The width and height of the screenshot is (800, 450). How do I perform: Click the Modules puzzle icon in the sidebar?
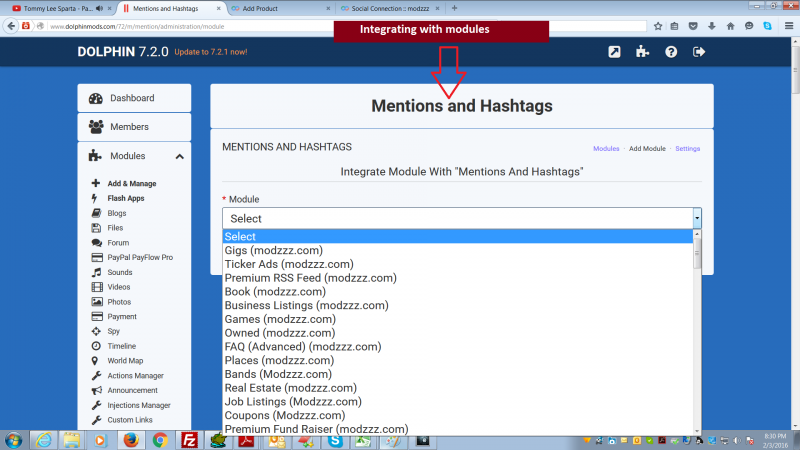tap(95, 156)
